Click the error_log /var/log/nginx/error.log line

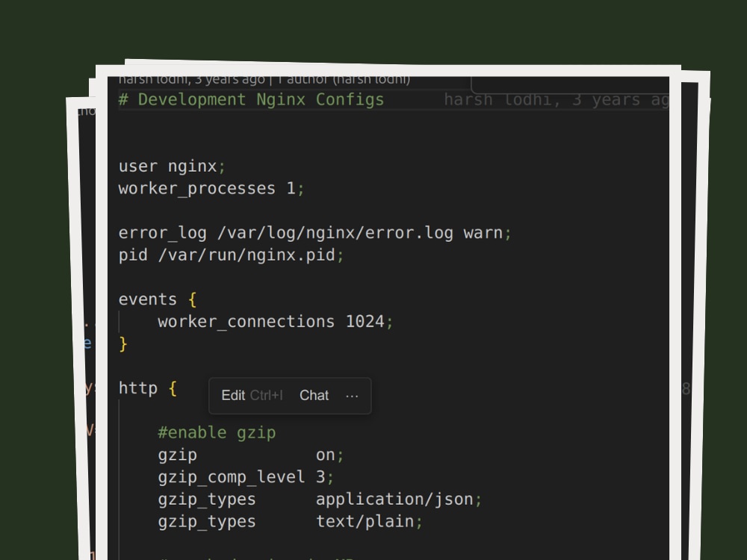(x=314, y=233)
